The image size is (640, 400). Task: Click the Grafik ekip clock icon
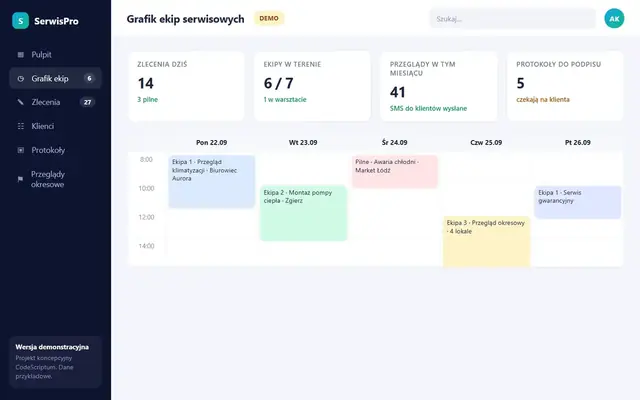click(20, 78)
